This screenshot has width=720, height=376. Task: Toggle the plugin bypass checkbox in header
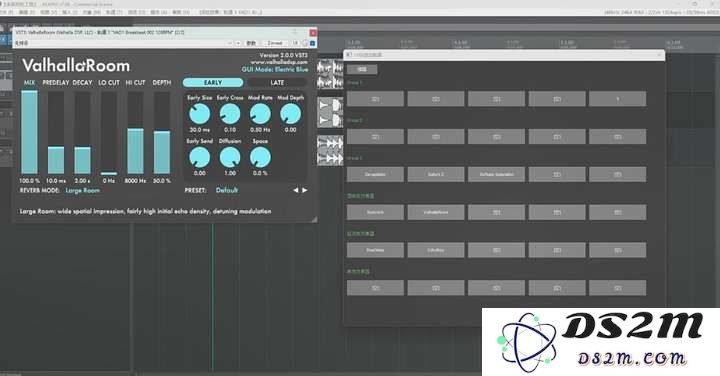(x=313, y=43)
